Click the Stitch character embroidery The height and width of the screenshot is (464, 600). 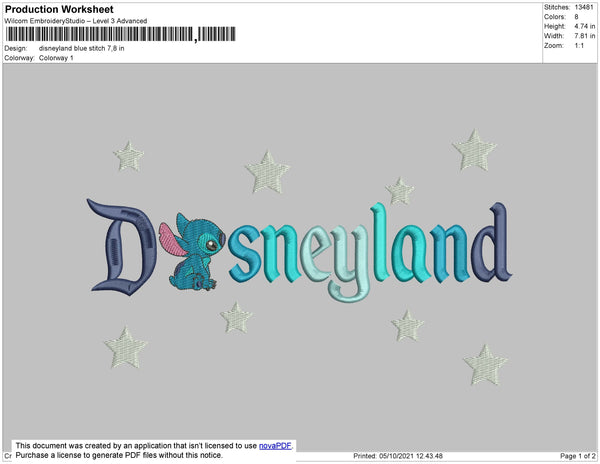(192, 252)
